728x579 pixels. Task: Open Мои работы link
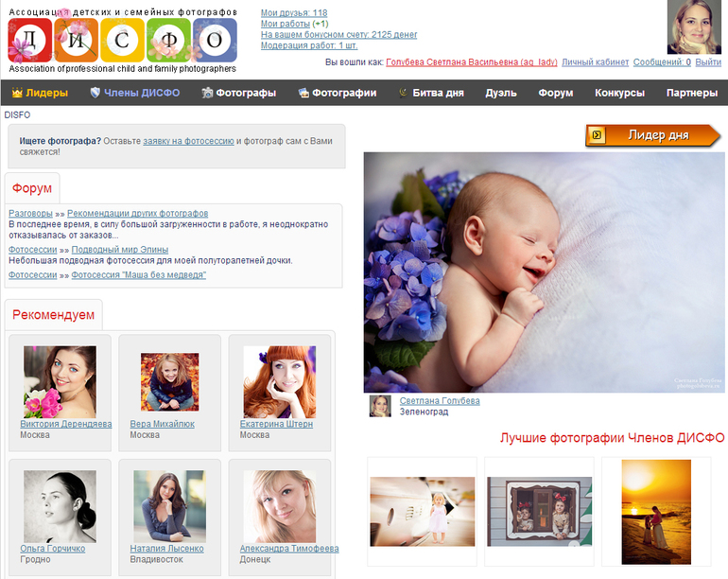pyautogui.click(x=286, y=24)
